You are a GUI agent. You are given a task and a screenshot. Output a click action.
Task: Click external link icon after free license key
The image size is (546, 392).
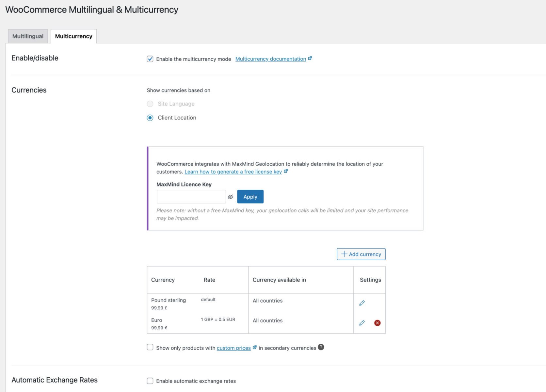click(x=286, y=171)
